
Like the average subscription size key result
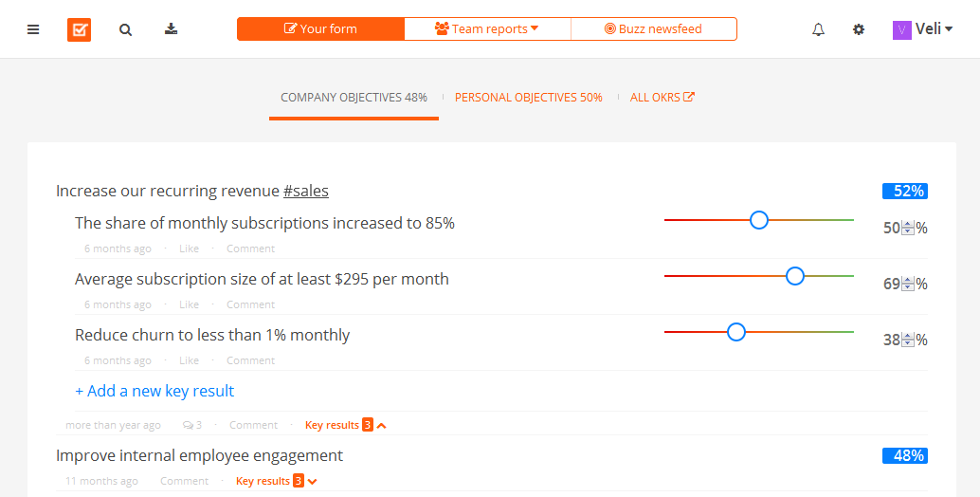(x=190, y=304)
